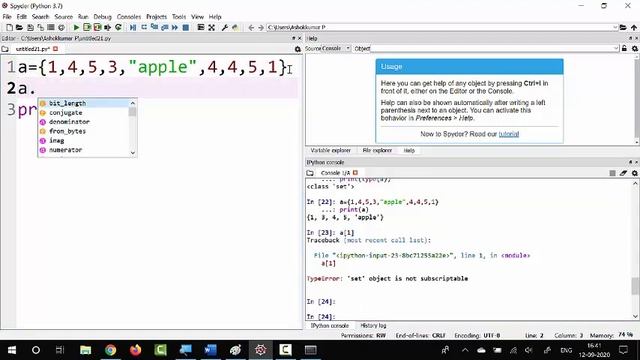This screenshot has height=360, width=640.
Task: Open the Consoles menu
Action: pyautogui.click(x=129, y=17)
